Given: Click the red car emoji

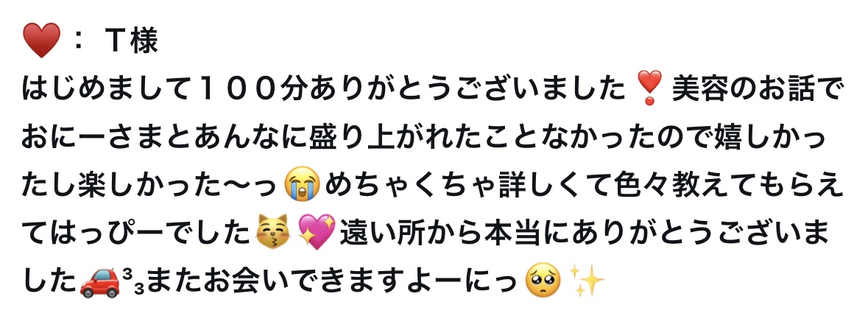Looking at the screenshot, I should click(x=99, y=282).
